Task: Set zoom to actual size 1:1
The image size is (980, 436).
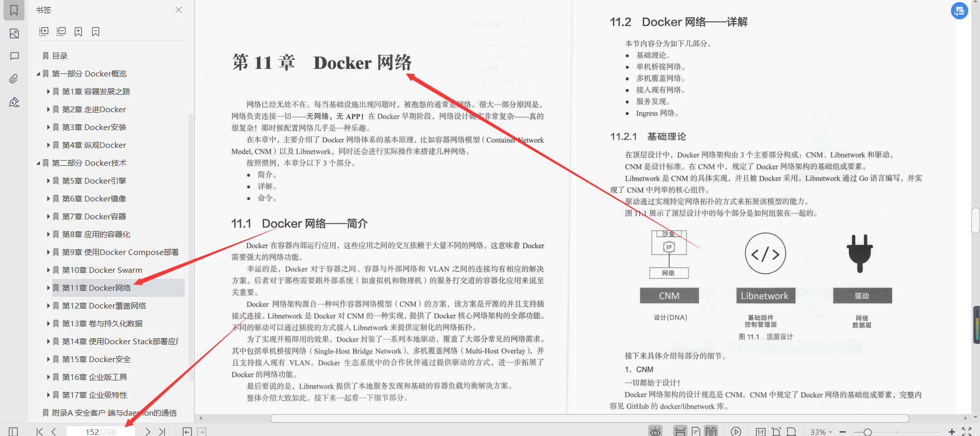Action: point(761,431)
